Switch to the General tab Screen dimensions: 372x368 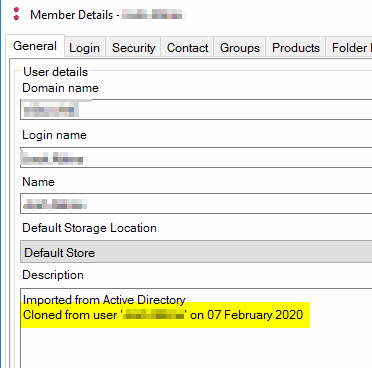coord(35,46)
